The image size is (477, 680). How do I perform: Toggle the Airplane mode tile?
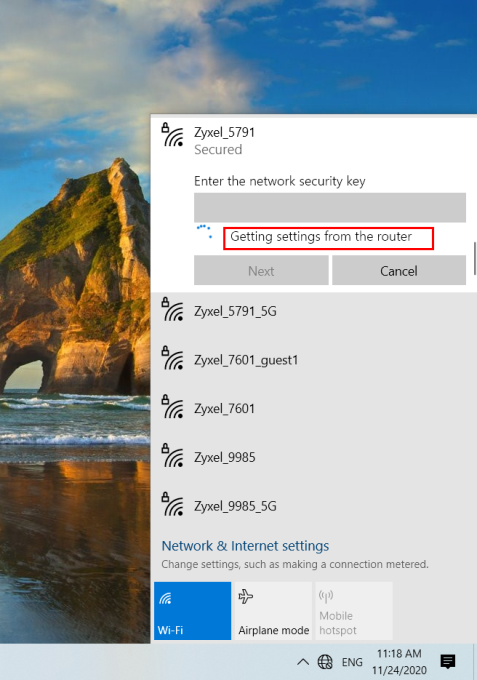coord(273,611)
